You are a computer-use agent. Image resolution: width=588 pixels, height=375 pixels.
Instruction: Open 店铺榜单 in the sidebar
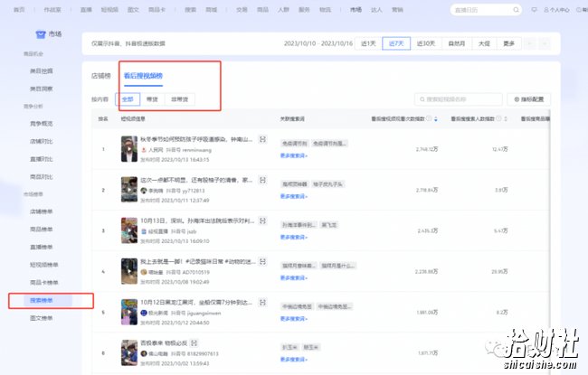click(x=42, y=211)
